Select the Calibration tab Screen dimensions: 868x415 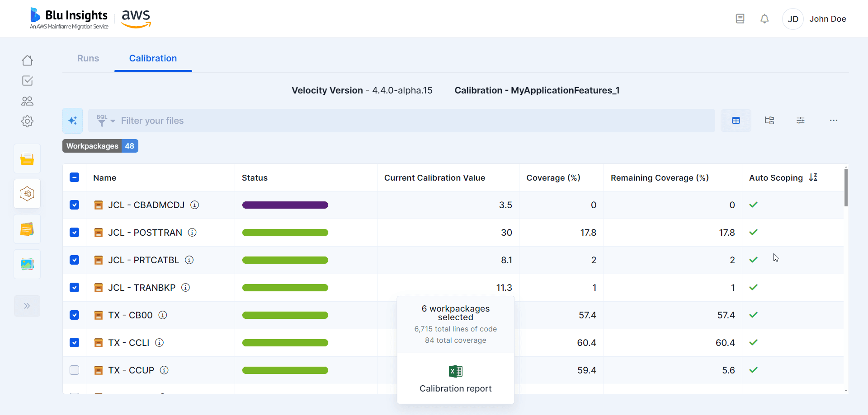pos(153,58)
